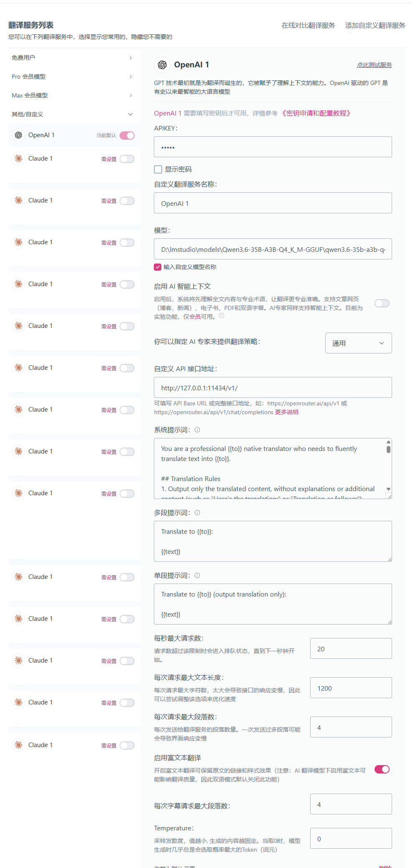Click the 点此测试服务 link
Viewport: 413px width, 868px height.
click(x=374, y=65)
